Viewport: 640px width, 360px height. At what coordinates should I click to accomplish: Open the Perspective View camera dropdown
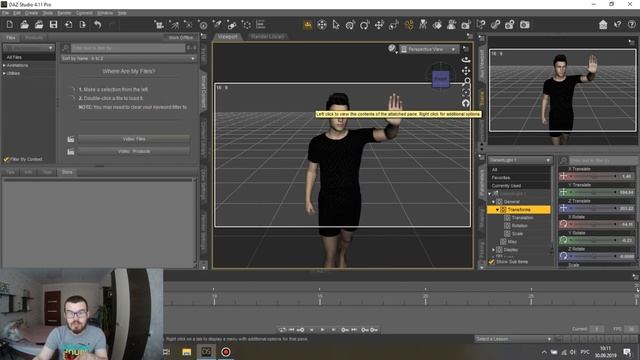(429, 49)
